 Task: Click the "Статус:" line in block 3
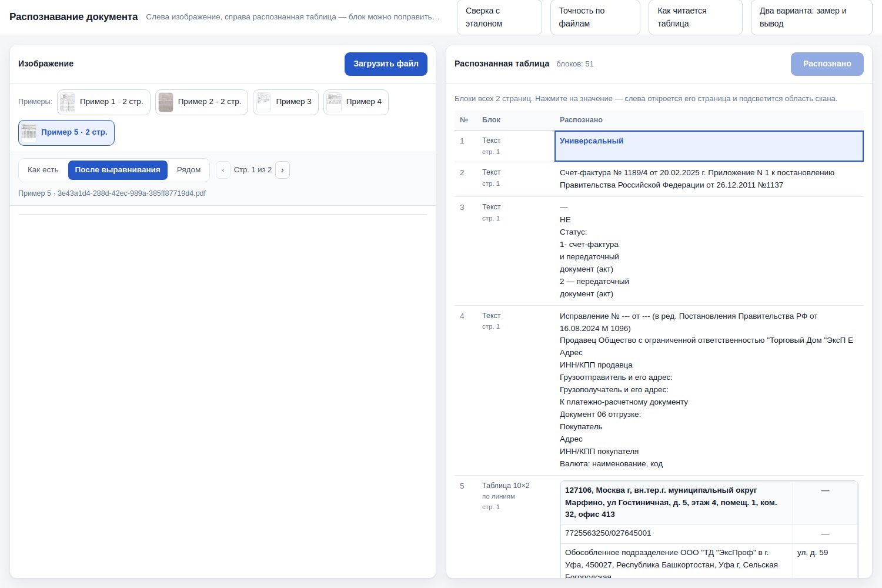(573, 232)
